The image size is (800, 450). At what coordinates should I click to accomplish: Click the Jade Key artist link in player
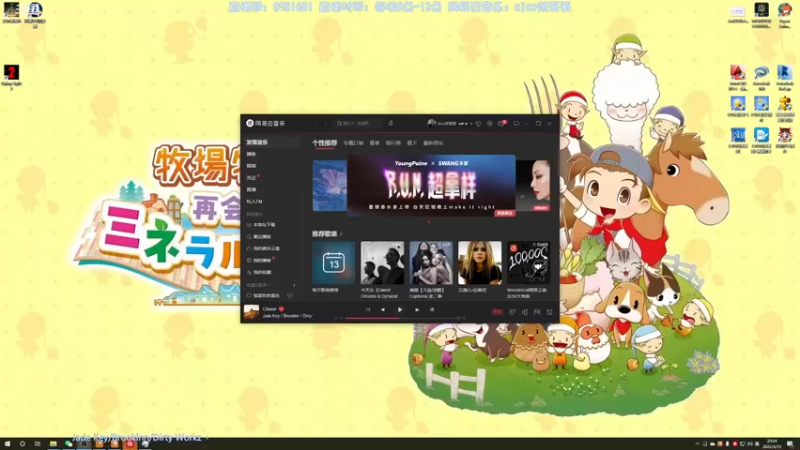click(271, 316)
